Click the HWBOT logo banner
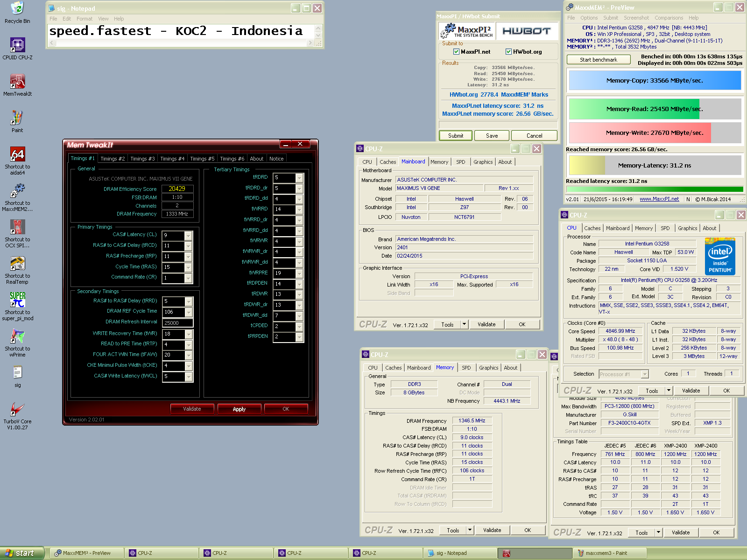The width and height of the screenshot is (747, 560). pyautogui.click(x=527, y=31)
